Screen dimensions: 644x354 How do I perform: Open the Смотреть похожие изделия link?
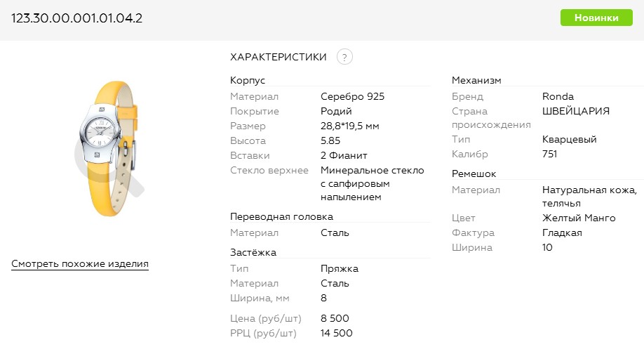(x=80, y=264)
